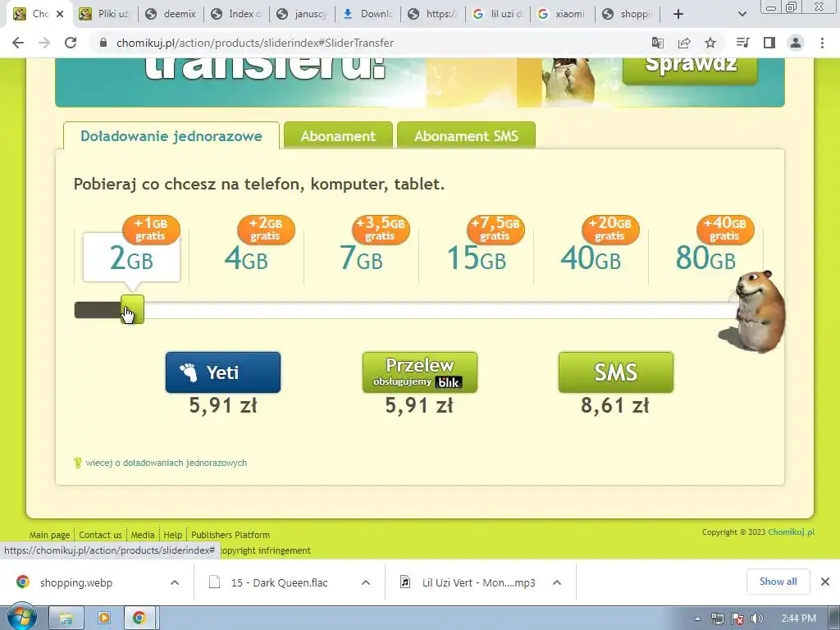
Task: Open the Help footer link
Action: click(x=172, y=535)
